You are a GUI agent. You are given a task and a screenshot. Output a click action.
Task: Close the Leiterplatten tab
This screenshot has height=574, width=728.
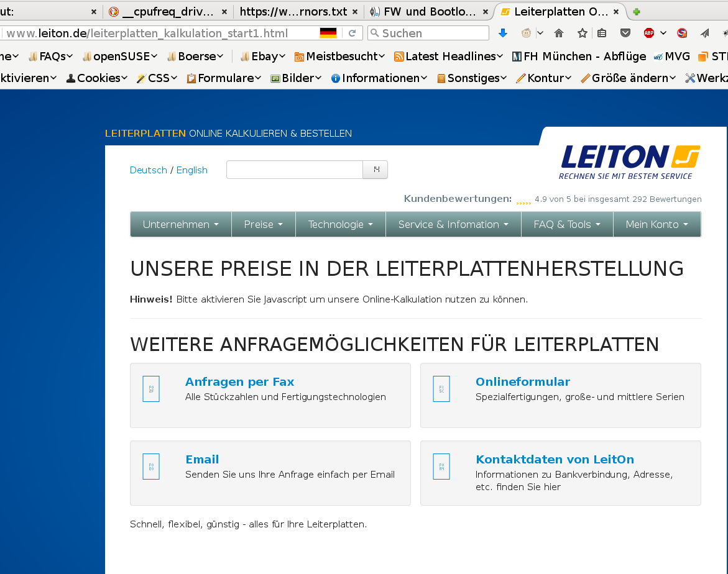click(x=616, y=12)
